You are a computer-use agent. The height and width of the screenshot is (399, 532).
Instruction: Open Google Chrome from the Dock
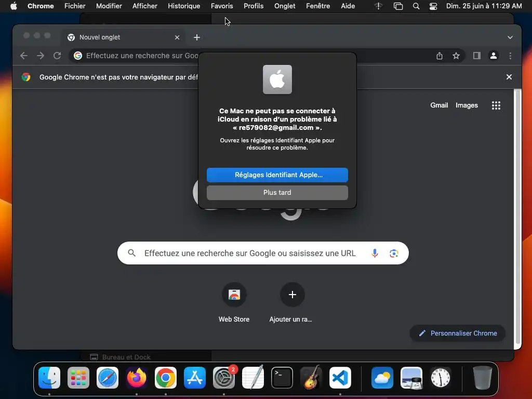point(166,378)
